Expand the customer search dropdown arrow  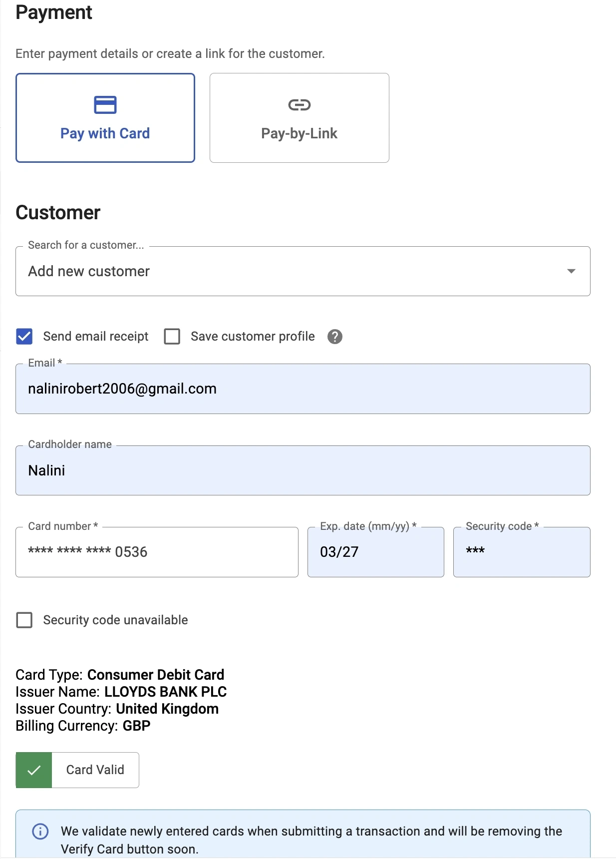[571, 271]
